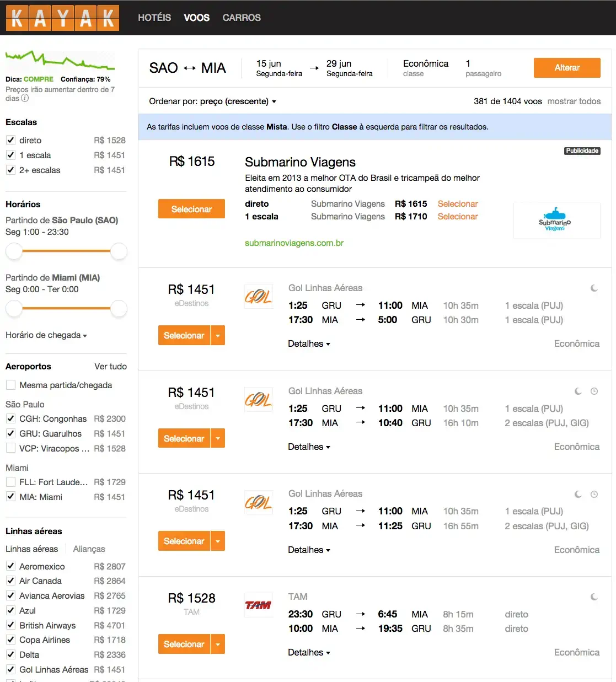Click the orange Selecionar button for Submarino Viagens
The width and height of the screenshot is (616, 682).
(191, 209)
